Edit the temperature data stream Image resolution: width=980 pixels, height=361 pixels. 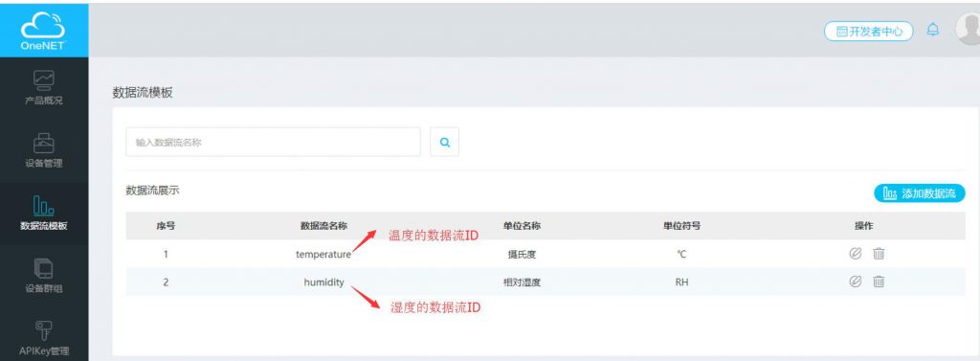pyautogui.click(x=855, y=254)
